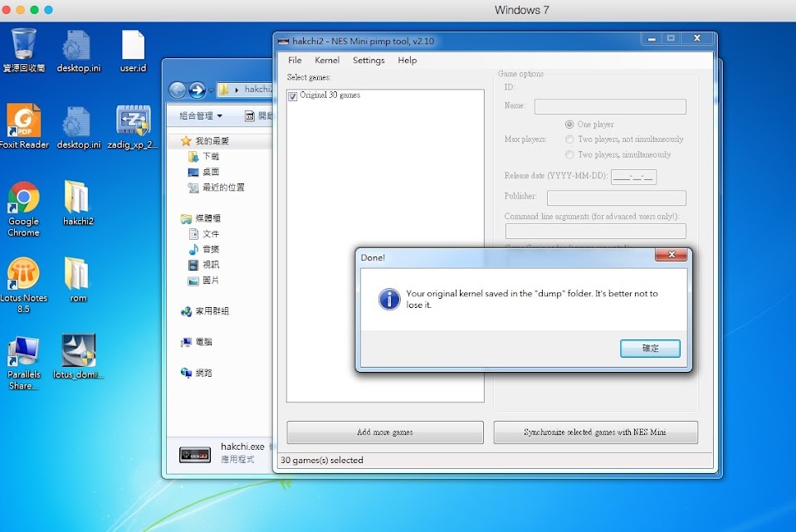Click the blue info icon in dialog
The image size is (796, 532).
click(x=389, y=299)
